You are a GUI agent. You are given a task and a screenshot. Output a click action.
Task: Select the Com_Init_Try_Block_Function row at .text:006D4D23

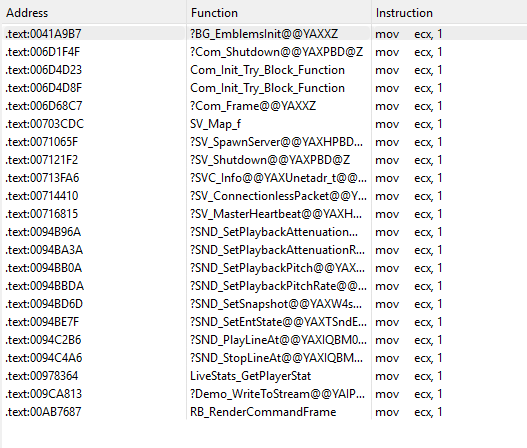[x=265, y=70]
